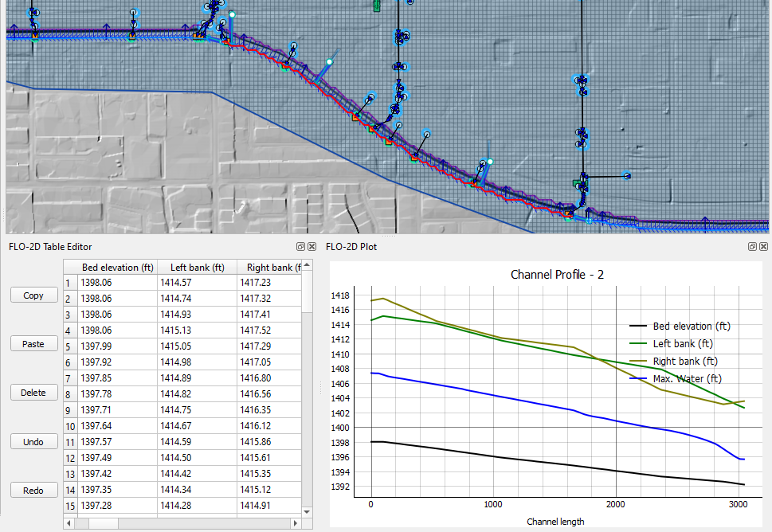Click the table's horizontal scroll left arrow
772x532 pixels.
coord(69,523)
